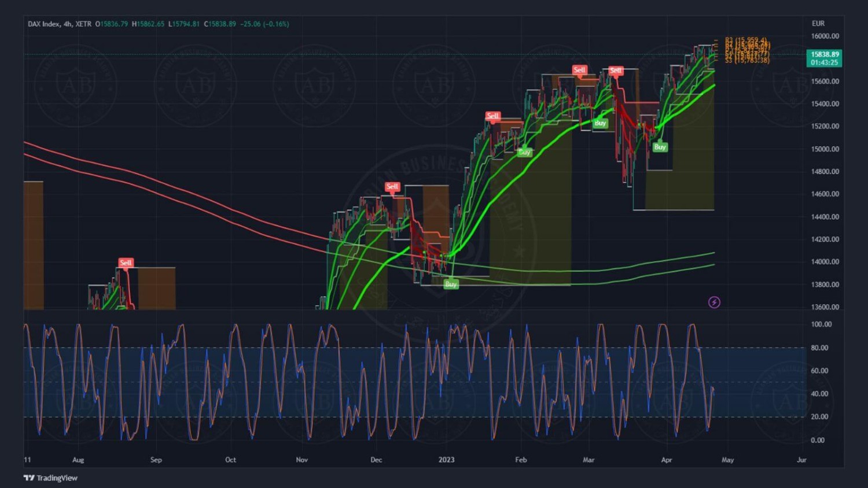Select the Sell signal label in August

[126, 263]
